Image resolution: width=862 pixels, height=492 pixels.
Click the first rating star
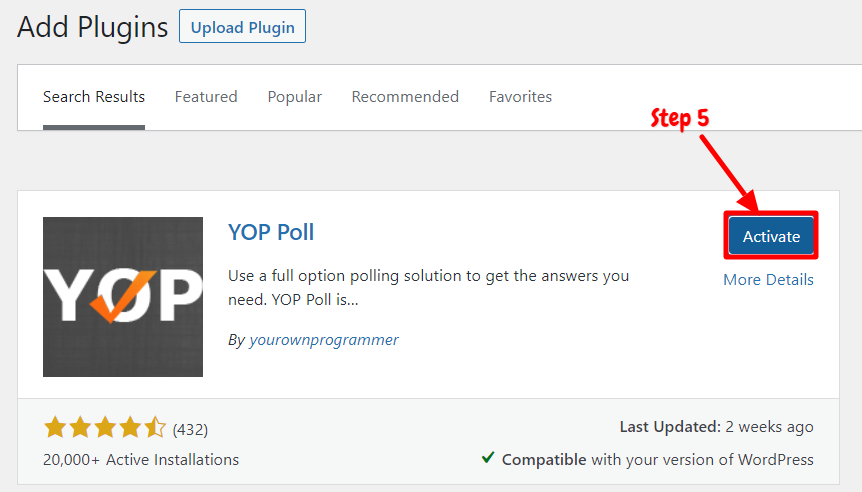[x=56, y=427]
